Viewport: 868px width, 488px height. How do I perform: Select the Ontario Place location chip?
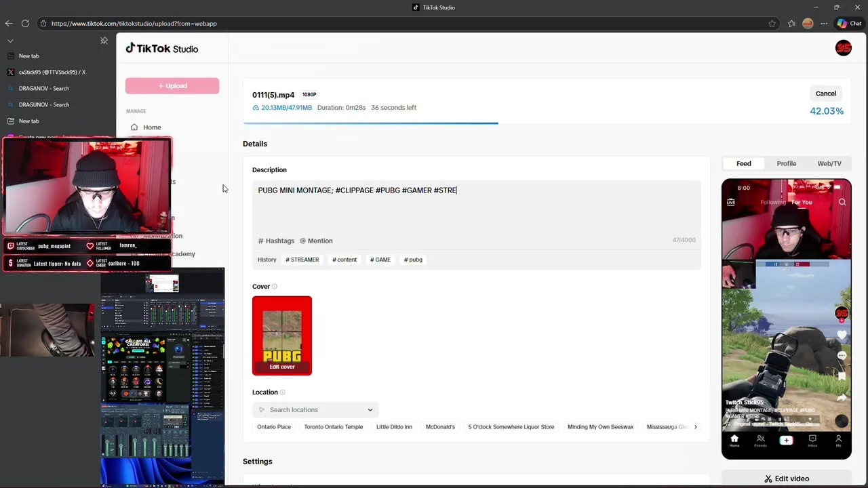click(x=274, y=427)
